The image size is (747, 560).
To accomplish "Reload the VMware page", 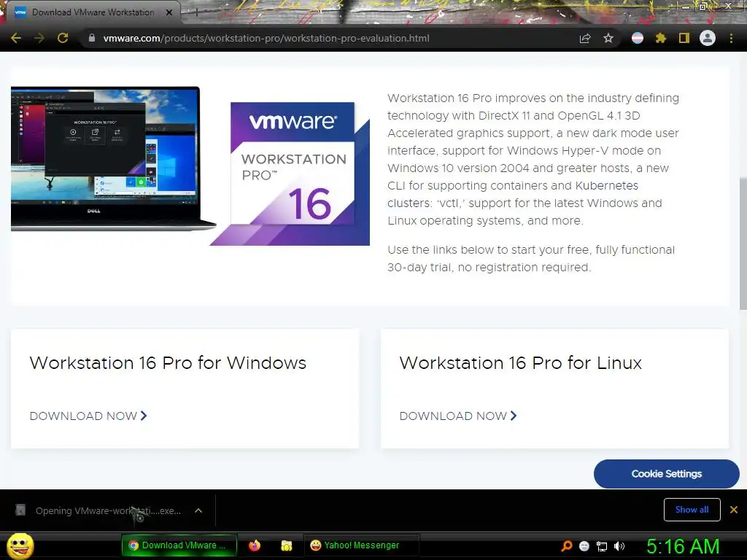I will pyautogui.click(x=63, y=38).
